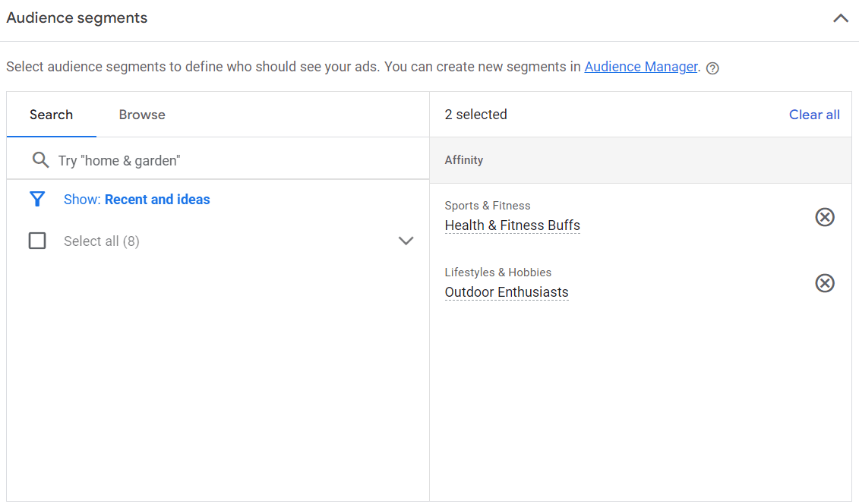Open Health & Fitness Buffs segment details
Viewport: 859px width, 504px height.
[x=512, y=225]
